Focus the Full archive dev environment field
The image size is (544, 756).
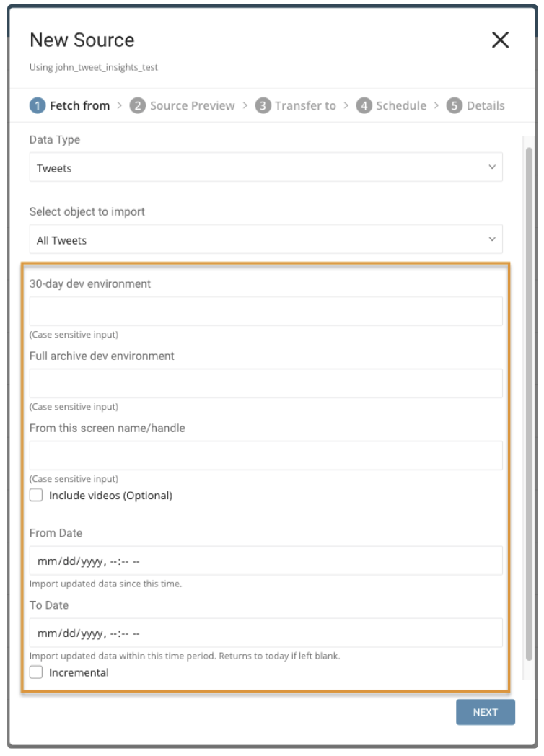pyautogui.click(x=266, y=383)
